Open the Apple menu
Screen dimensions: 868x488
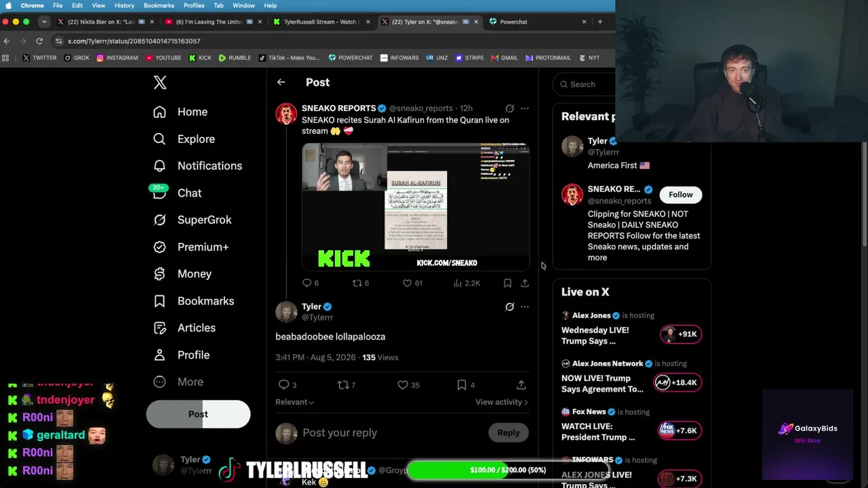click(8, 5)
